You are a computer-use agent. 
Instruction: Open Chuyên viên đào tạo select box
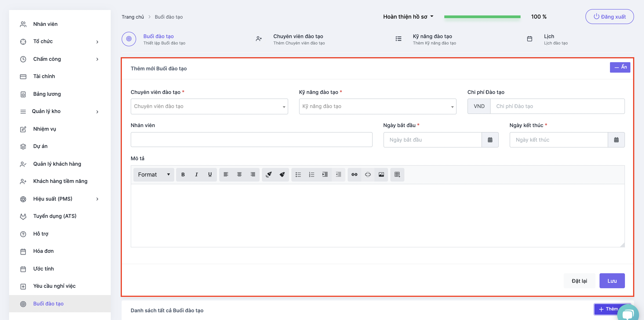pos(209,106)
